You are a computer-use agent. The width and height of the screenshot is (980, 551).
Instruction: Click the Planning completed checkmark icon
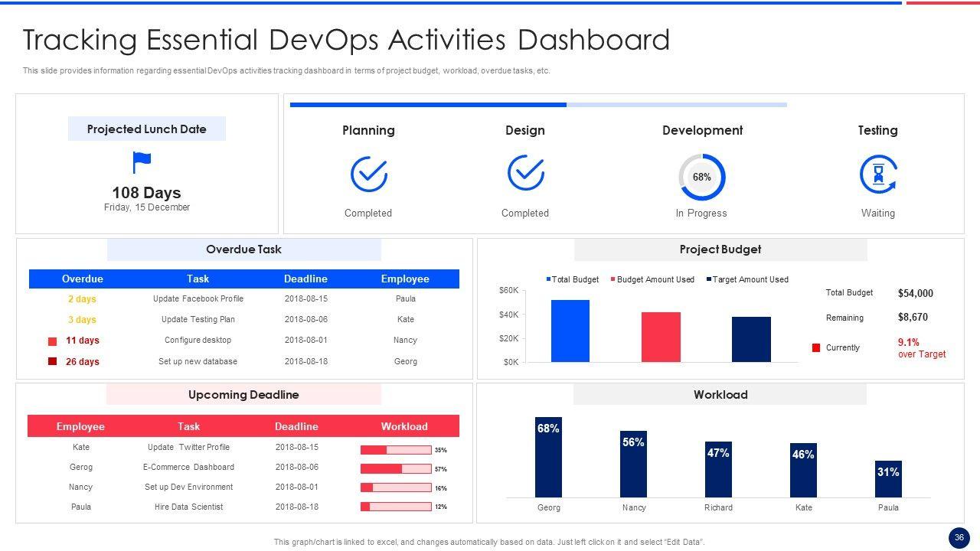(x=368, y=174)
